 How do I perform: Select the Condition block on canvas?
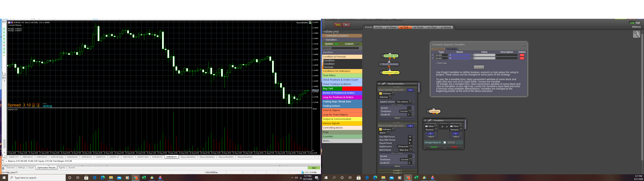435,111
